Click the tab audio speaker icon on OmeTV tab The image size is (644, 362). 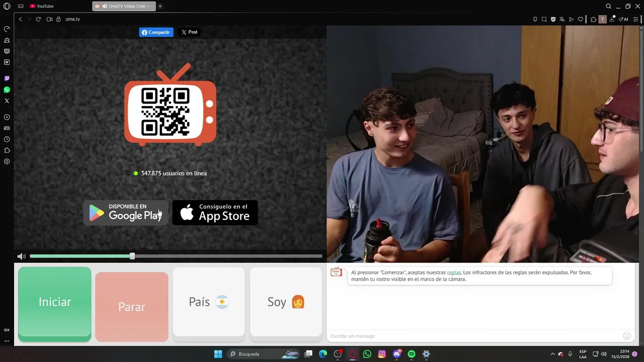click(105, 7)
